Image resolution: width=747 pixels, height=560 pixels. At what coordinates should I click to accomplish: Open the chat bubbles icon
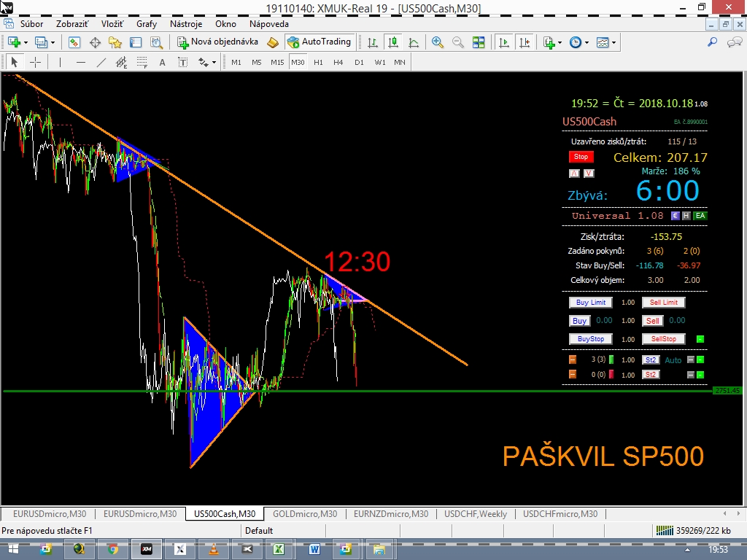coord(734,42)
